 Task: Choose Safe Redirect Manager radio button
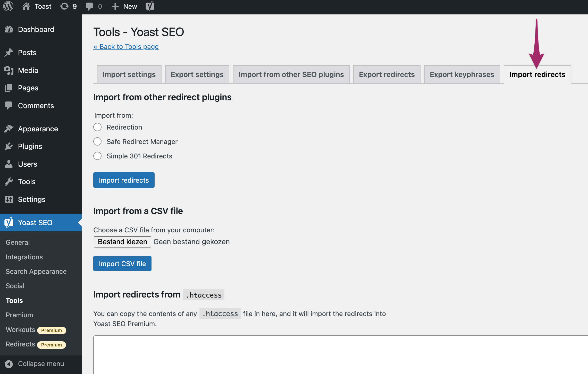point(97,141)
